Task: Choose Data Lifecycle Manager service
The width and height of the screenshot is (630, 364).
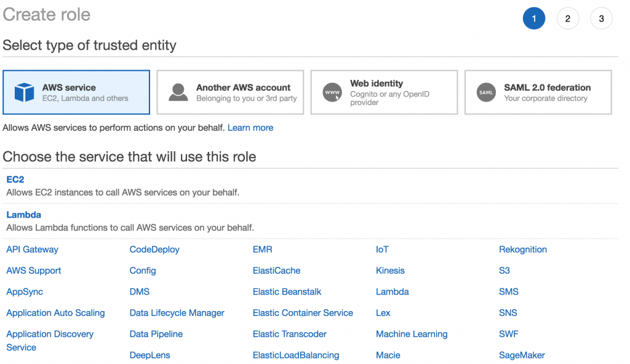Action: click(177, 313)
